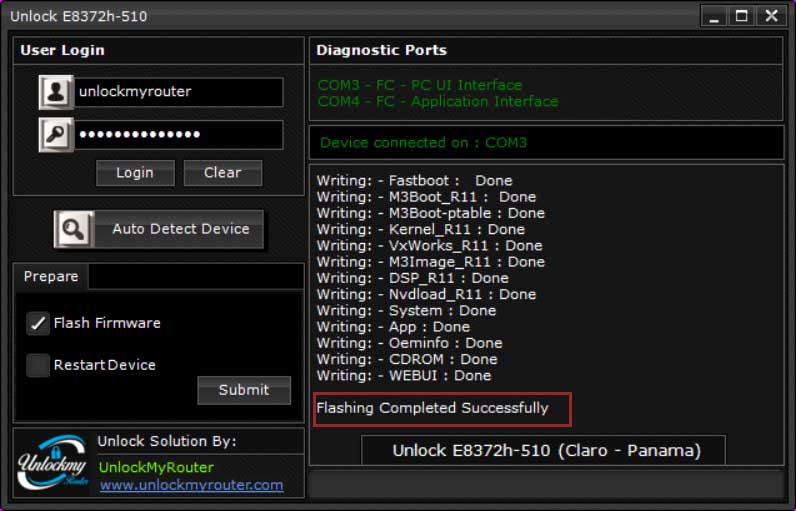Select COM4 - FC - Application Interface
Viewport: 796px width, 511px height.
pyautogui.click(x=438, y=101)
